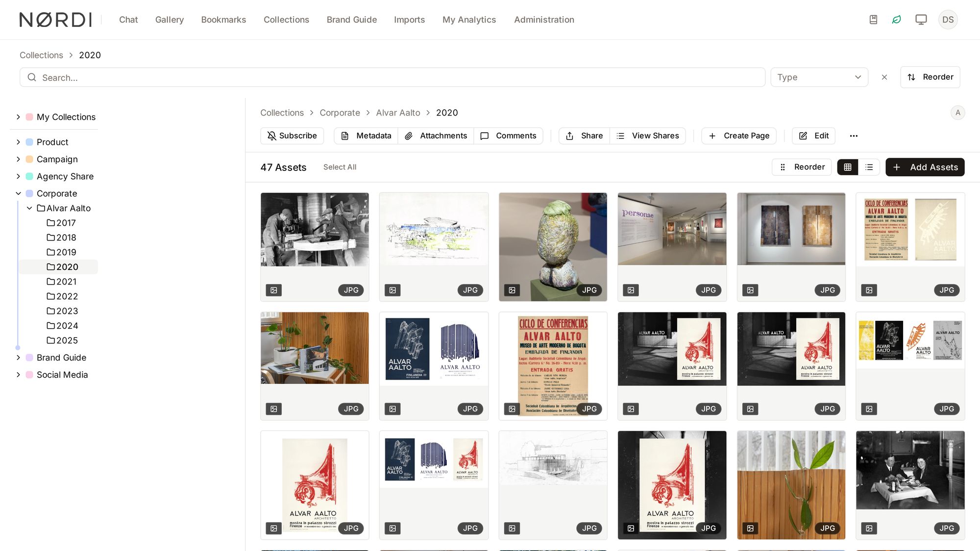
Task: Switch to grid view
Action: click(848, 167)
